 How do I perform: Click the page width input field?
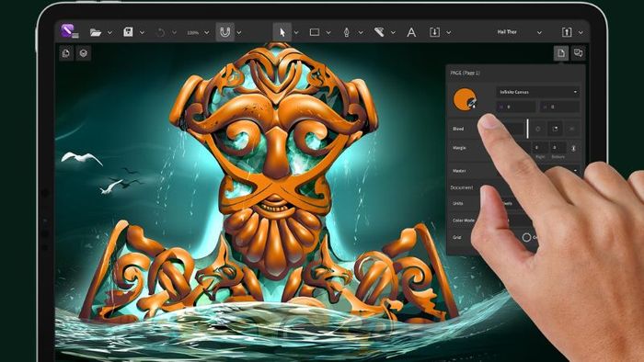click(x=516, y=107)
